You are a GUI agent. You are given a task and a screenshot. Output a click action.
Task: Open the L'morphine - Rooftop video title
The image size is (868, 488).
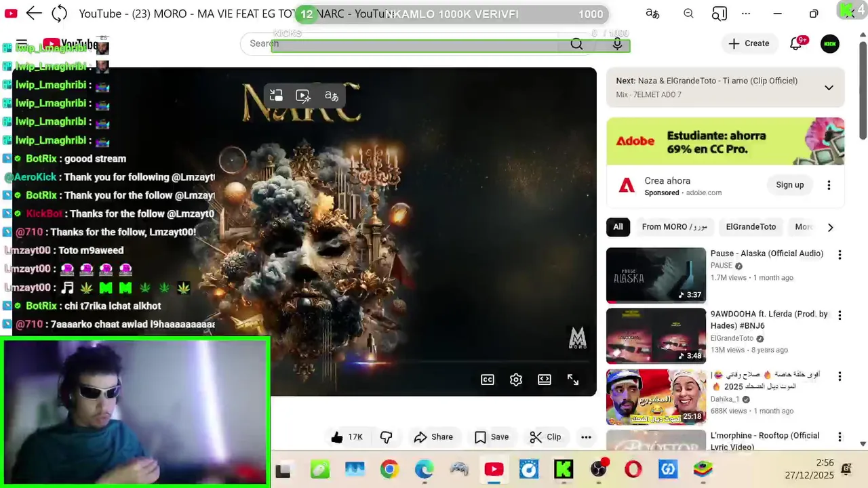click(x=765, y=441)
